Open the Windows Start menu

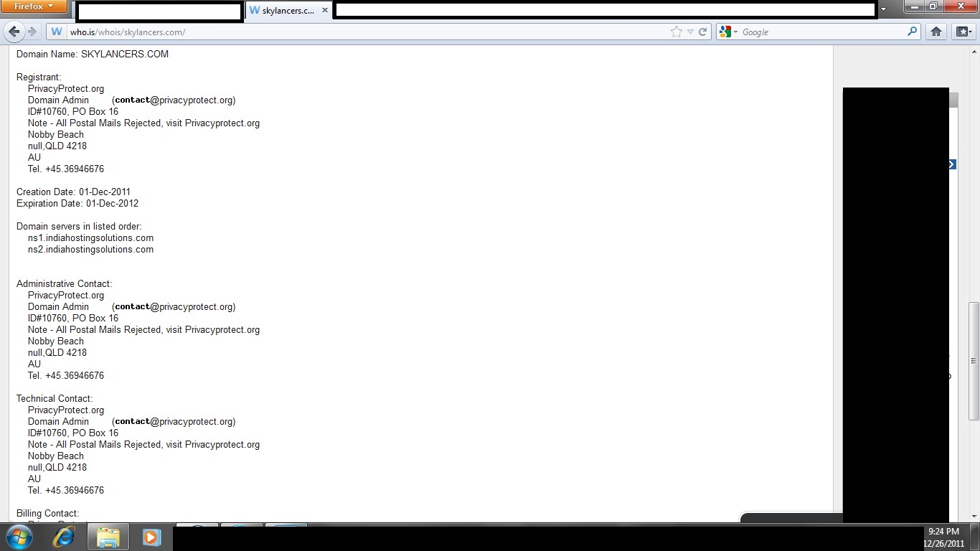tap(19, 537)
